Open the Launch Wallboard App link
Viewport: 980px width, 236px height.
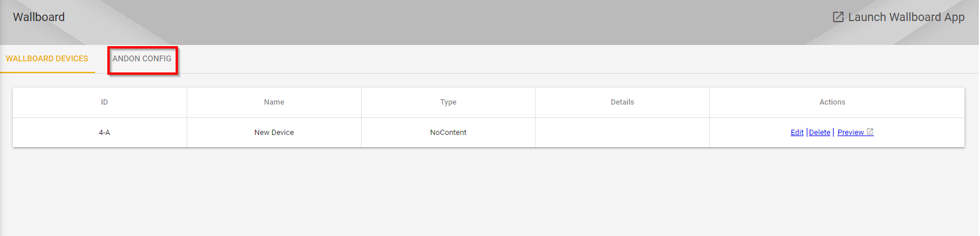point(898,17)
